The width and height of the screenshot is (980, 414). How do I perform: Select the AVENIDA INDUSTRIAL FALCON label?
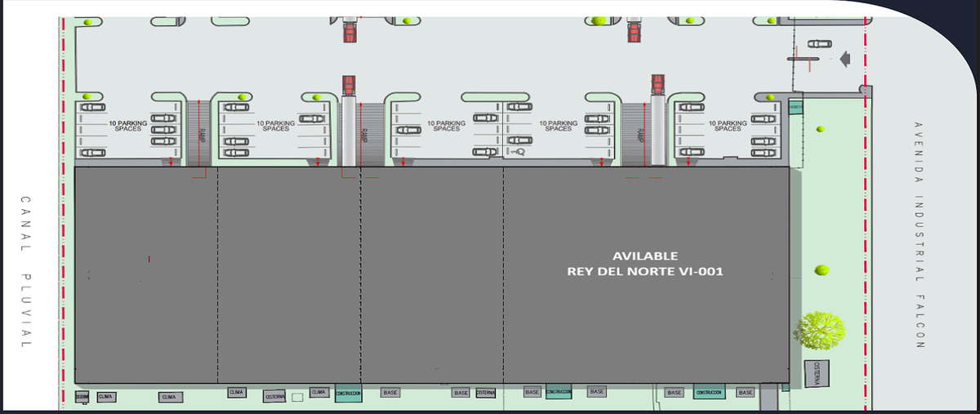919,235
